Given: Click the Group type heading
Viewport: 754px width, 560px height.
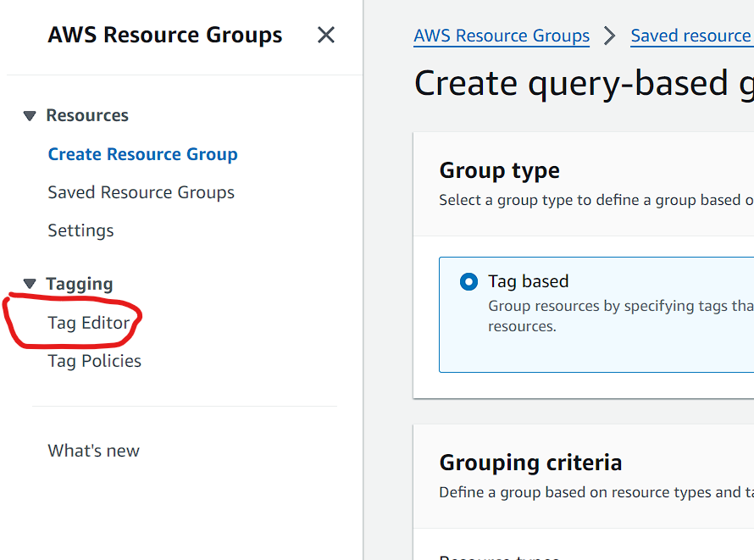Looking at the screenshot, I should [500, 170].
